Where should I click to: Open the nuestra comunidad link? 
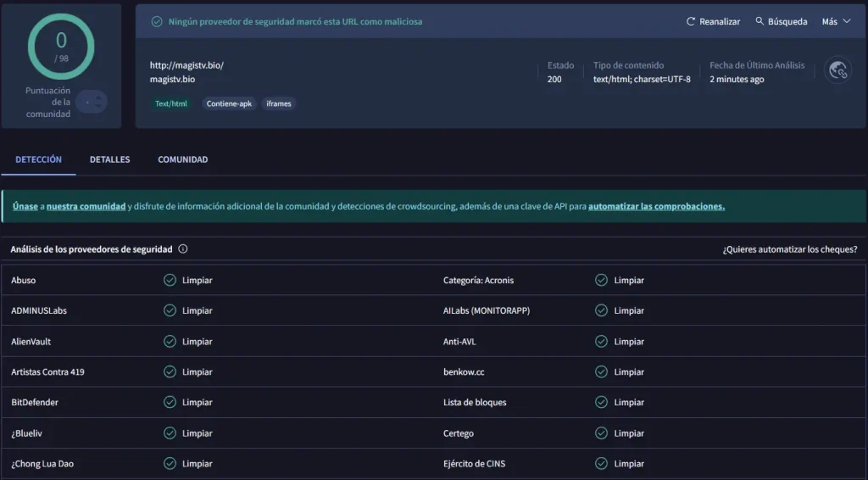tap(86, 206)
